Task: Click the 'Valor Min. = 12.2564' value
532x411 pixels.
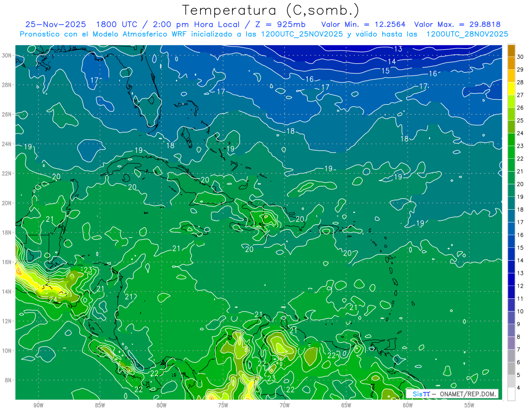Action: [363, 24]
